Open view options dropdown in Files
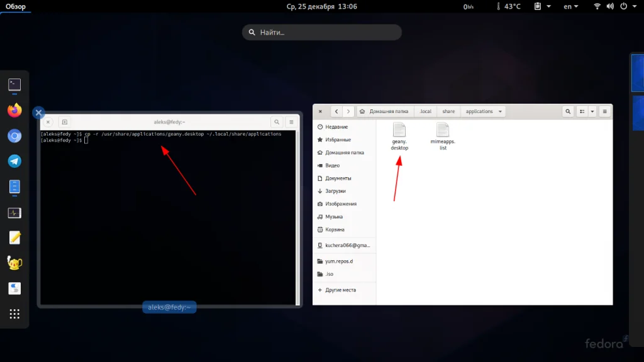This screenshot has width=644, height=362. (x=592, y=111)
